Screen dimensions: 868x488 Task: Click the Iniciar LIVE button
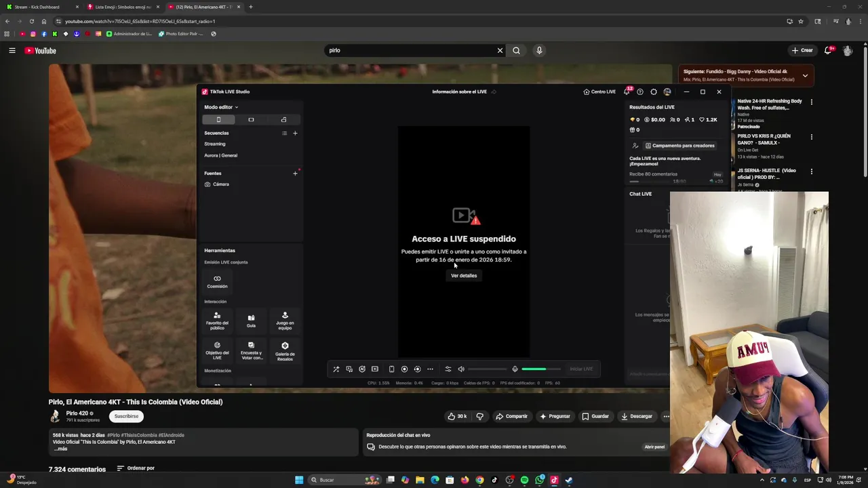[x=581, y=369]
